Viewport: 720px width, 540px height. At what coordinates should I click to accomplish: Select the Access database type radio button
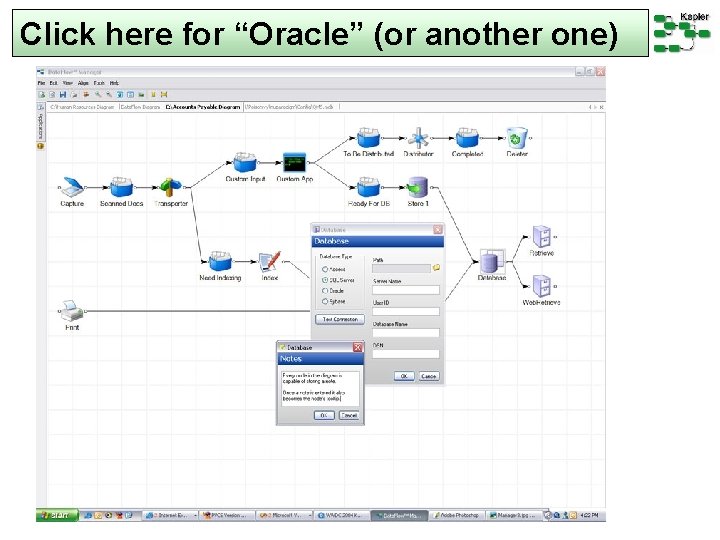tap(325, 270)
